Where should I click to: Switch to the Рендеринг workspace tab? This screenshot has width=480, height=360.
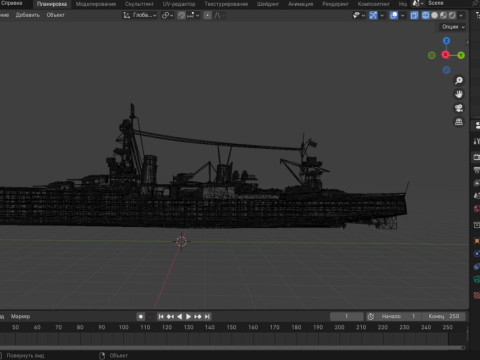[x=335, y=4]
